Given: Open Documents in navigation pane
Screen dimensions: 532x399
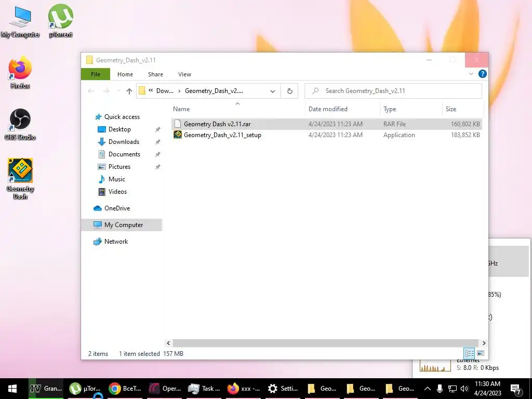Looking at the screenshot, I should (x=124, y=154).
